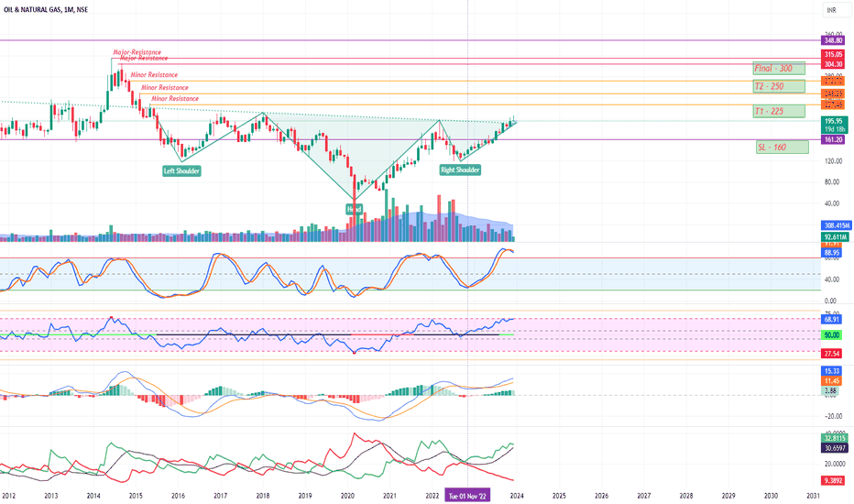
Task: Select the Right Shoulder pattern label
Action: (x=460, y=170)
